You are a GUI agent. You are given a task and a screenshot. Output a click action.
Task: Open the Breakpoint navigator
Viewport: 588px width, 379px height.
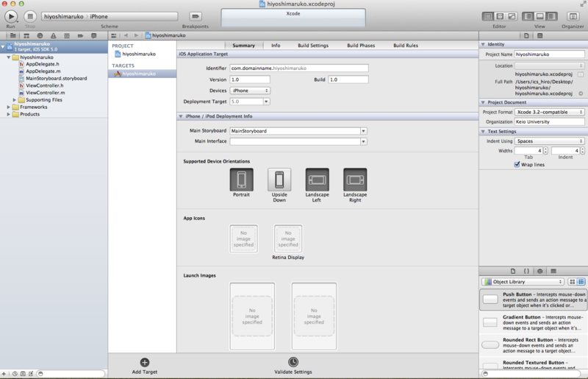click(x=80, y=35)
